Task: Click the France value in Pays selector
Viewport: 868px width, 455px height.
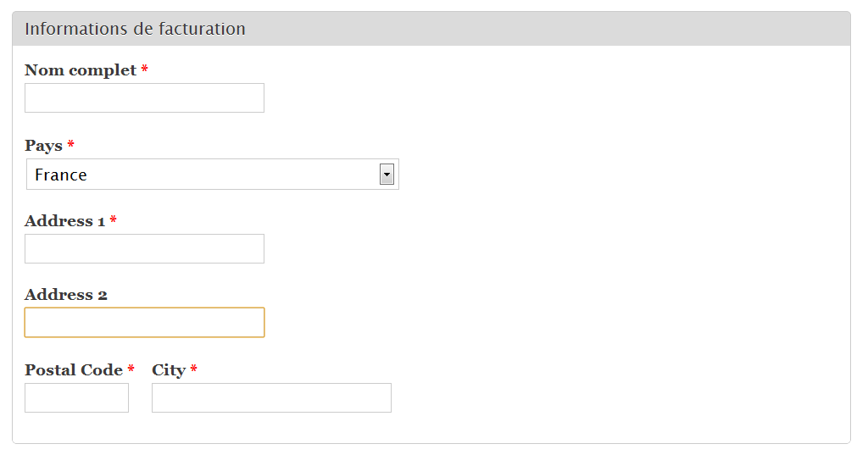Action: click(61, 175)
